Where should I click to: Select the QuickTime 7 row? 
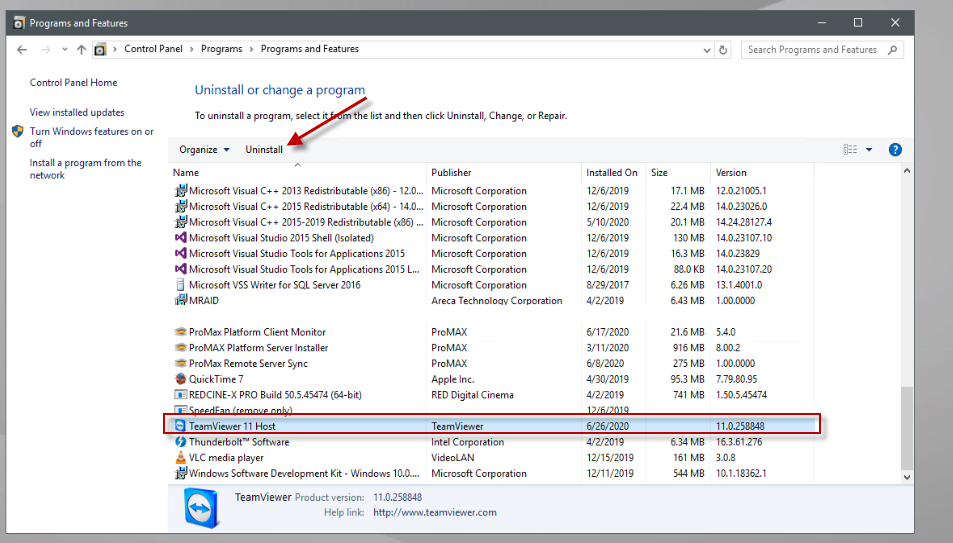pyautogui.click(x=492, y=379)
